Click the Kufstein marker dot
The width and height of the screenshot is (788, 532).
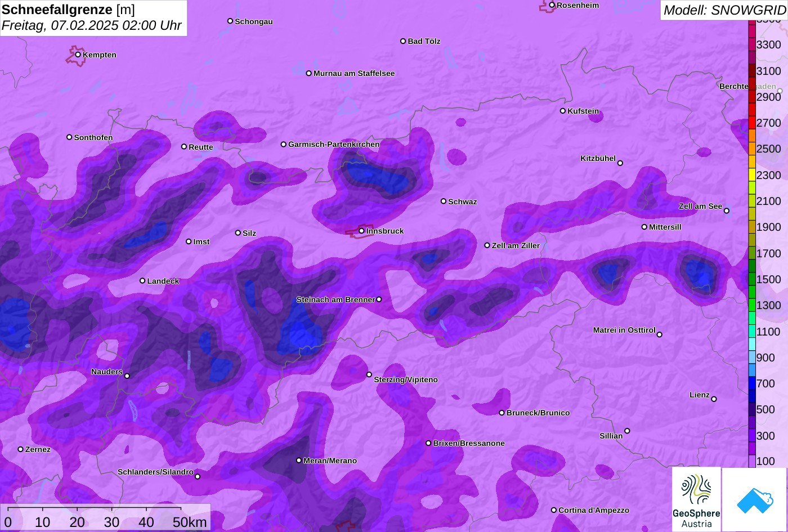click(563, 111)
